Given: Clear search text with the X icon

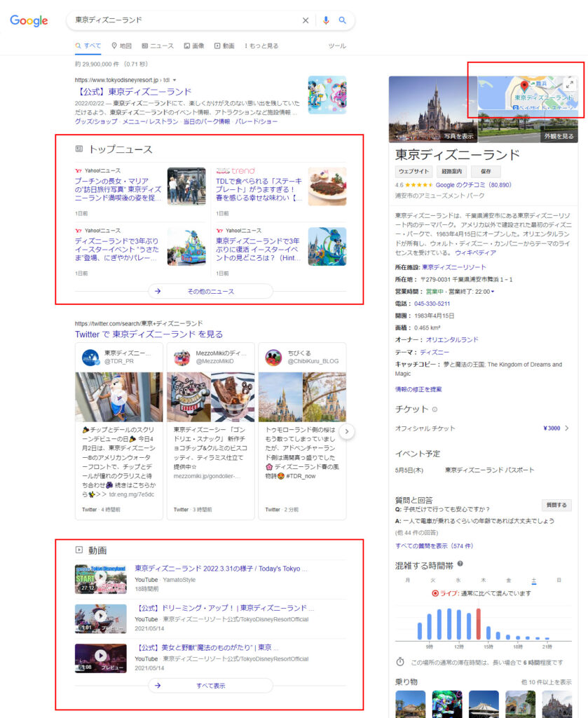Looking at the screenshot, I should [305, 20].
